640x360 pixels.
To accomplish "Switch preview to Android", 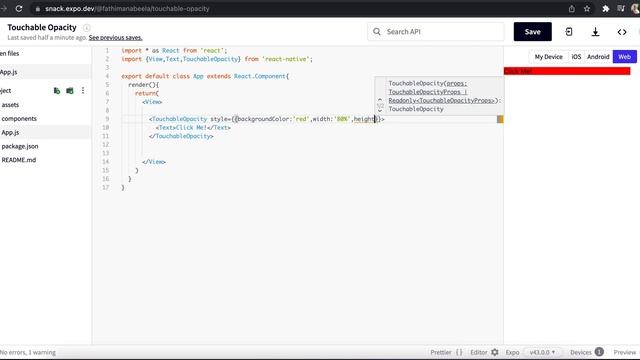I will pos(598,57).
